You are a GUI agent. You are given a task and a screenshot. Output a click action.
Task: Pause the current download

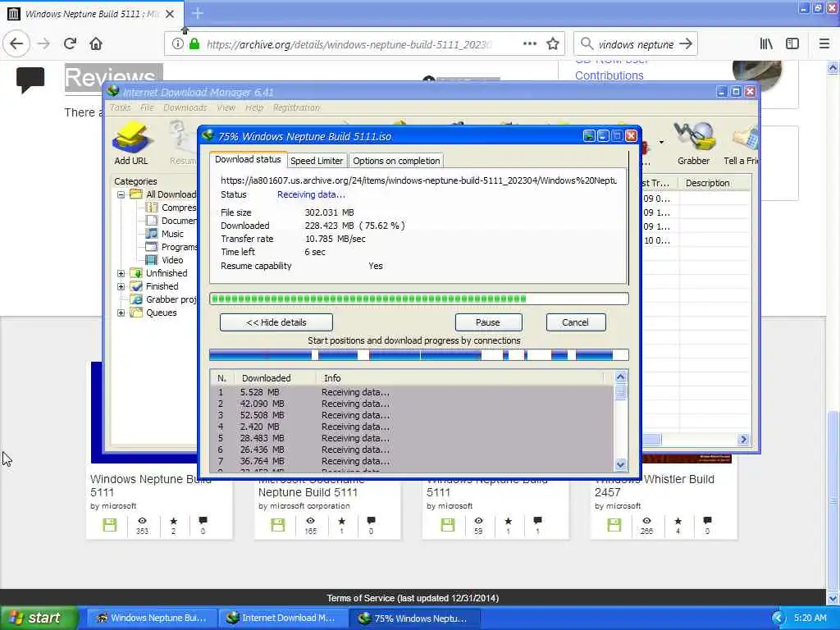488,322
